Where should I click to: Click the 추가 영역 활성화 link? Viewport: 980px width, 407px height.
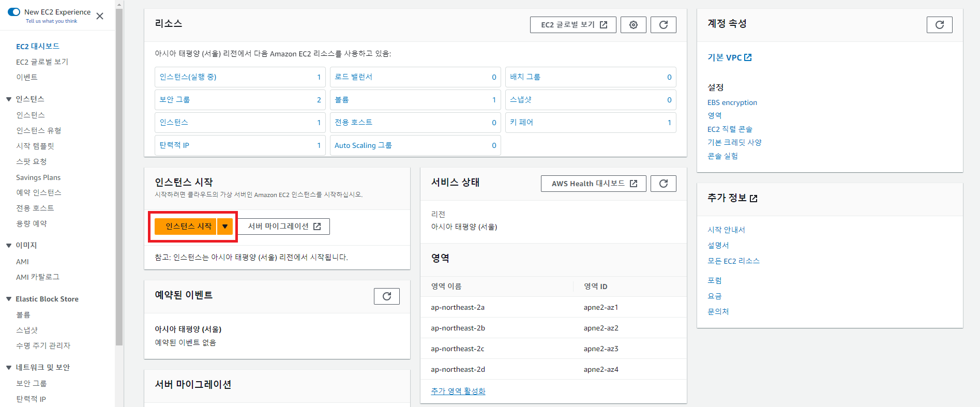(458, 391)
